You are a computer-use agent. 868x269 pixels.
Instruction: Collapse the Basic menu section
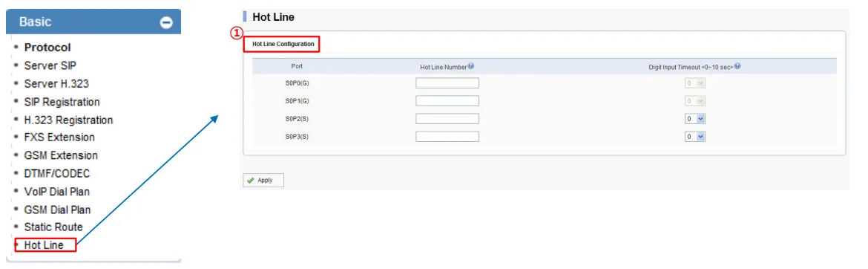(166, 23)
